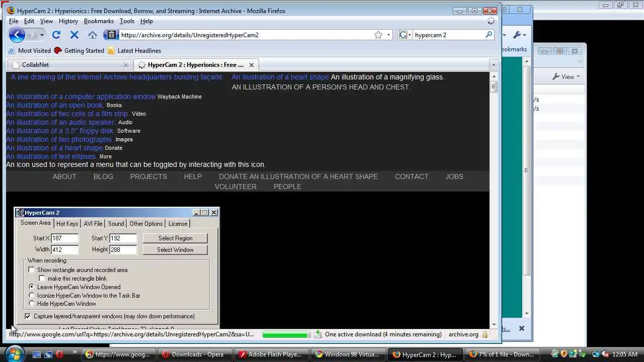The width and height of the screenshot is (644, 362).
Task: Click wrench tools icon in background browser
Action: (516, 35)
